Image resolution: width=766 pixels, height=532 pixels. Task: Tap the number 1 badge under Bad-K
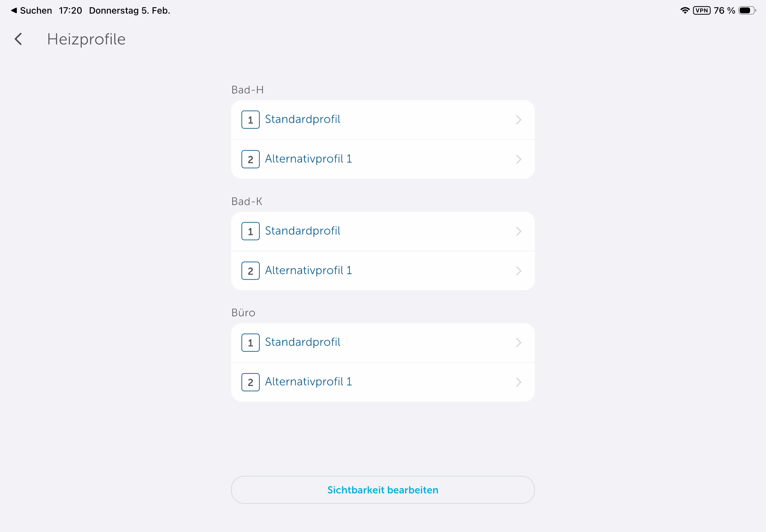[x=251, y=231]
